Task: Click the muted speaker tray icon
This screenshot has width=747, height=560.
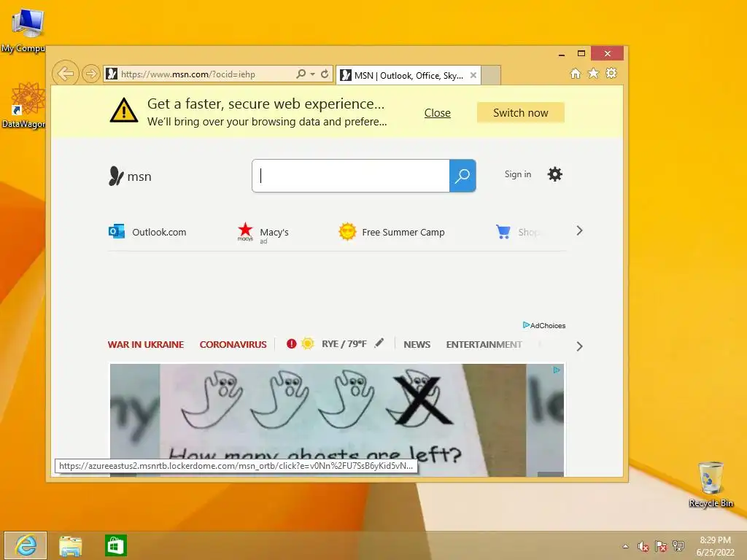Action: [643, 546]
